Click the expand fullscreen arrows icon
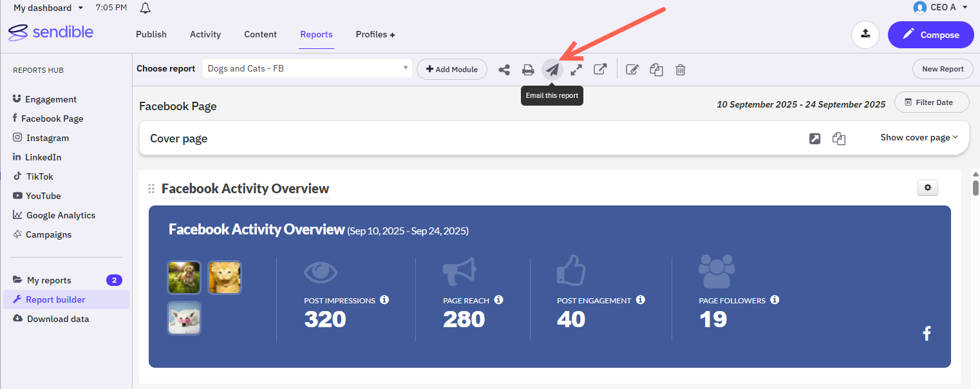 pyautogui.click(x=576, y=70)
